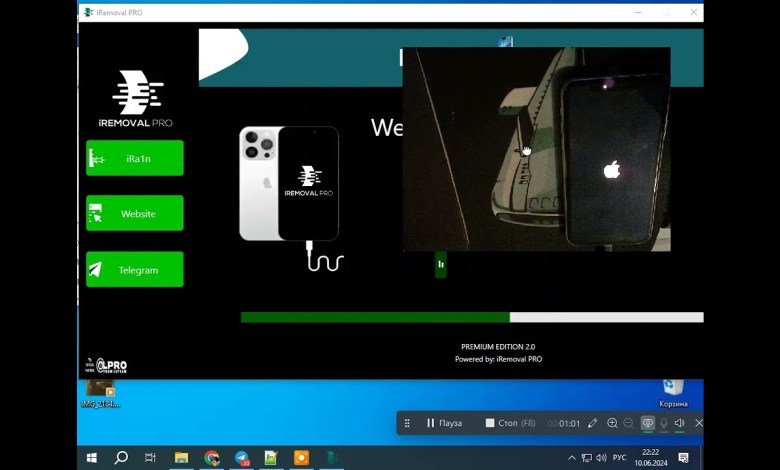Toggle system sound in recorder toolbar

pos(679,423)
